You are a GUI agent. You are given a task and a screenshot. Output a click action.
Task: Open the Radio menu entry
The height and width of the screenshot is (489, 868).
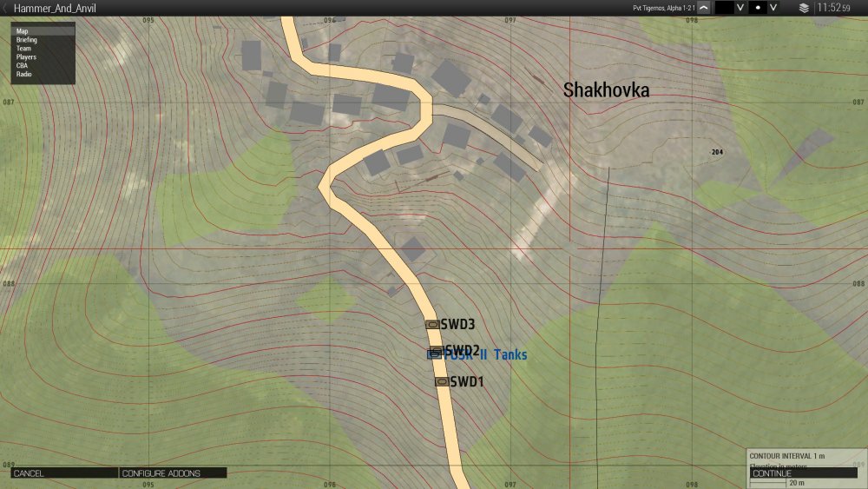pyautogui.click(x=24, y=75)
